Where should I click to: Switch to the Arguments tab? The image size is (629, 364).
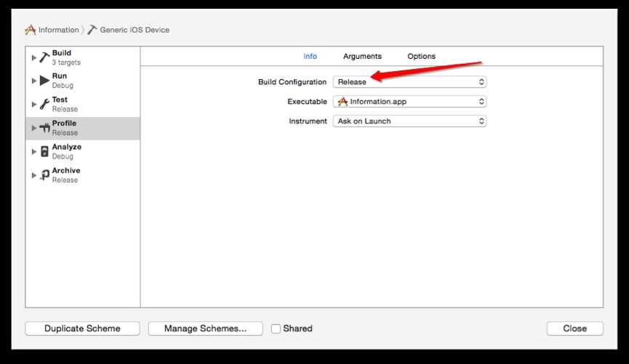click(362, 56)
